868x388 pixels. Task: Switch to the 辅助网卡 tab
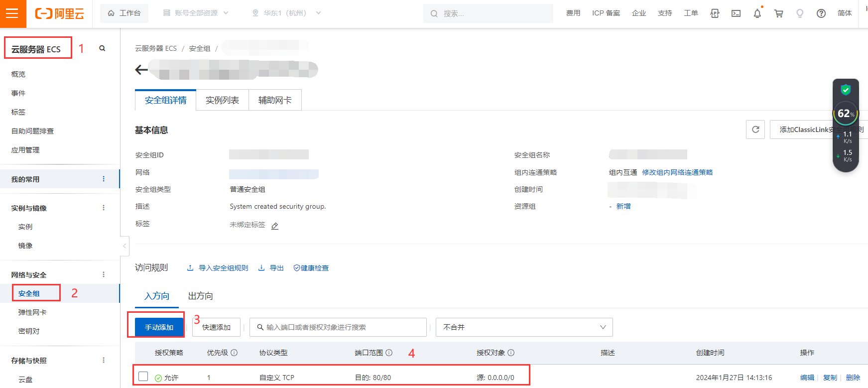point(275,100)
